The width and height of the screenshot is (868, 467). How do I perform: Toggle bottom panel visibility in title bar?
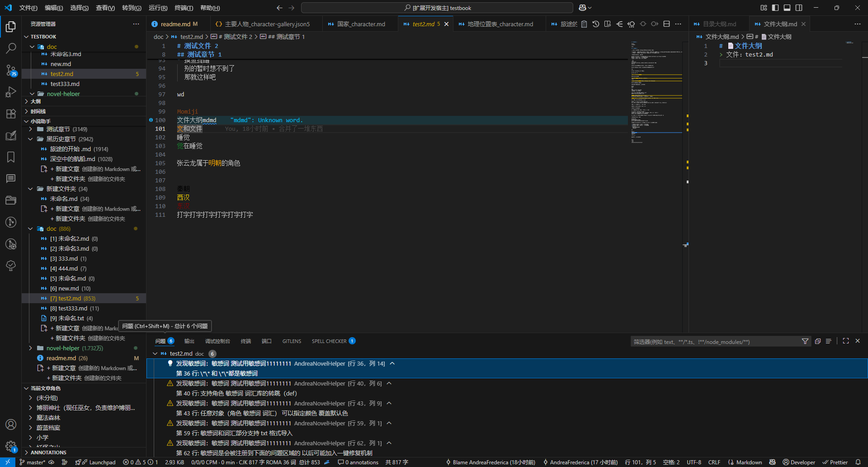point(787,8)
